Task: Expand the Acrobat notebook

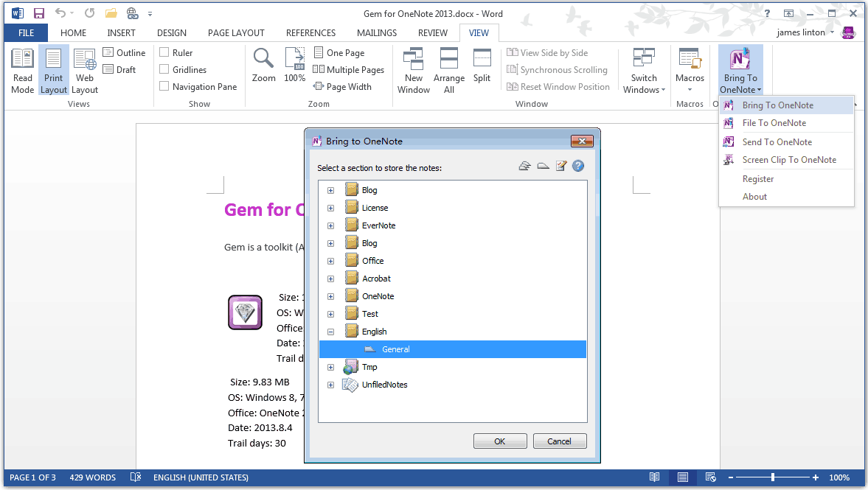Action: point(330,279)
